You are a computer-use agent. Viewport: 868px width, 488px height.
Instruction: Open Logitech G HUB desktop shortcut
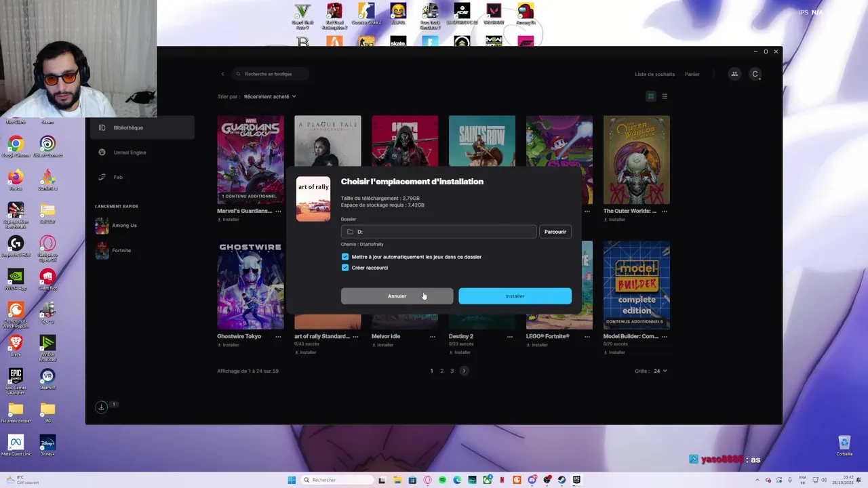(x=16, y=246)
